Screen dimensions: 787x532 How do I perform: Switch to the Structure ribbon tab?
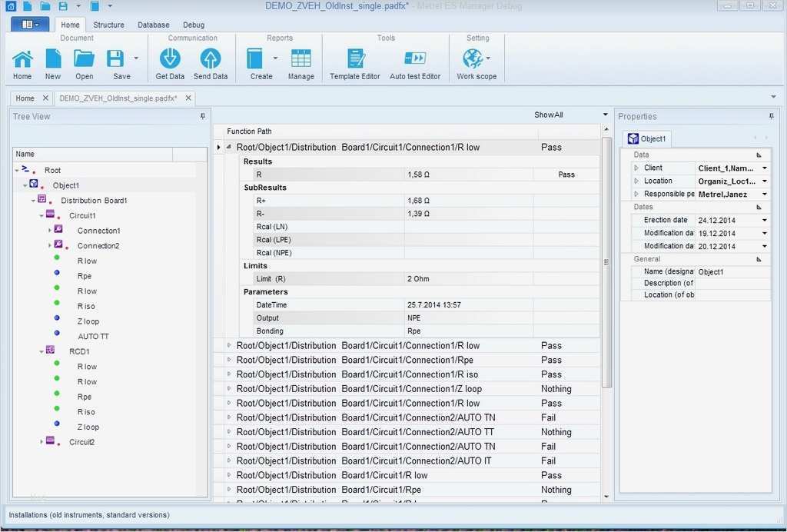108,25
